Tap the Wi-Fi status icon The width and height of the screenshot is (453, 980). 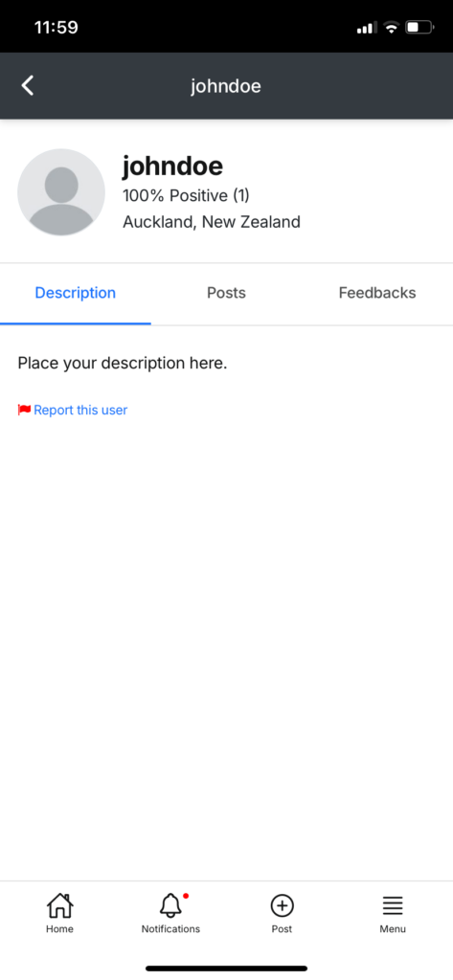click(391, 28)
